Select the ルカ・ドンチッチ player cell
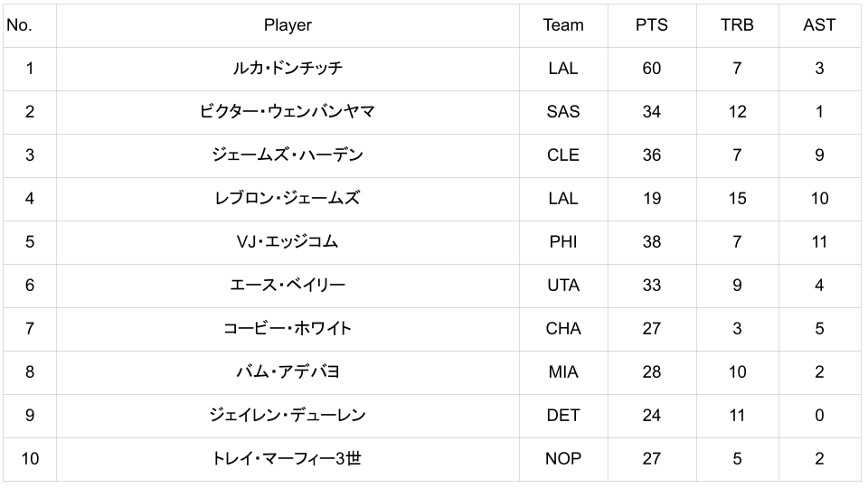Screen dimensions: 868x488 click(x=288, y=69)
